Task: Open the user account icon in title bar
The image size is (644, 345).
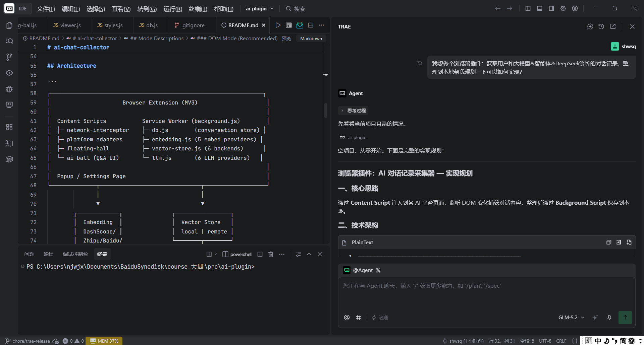Action: point(575,8)
